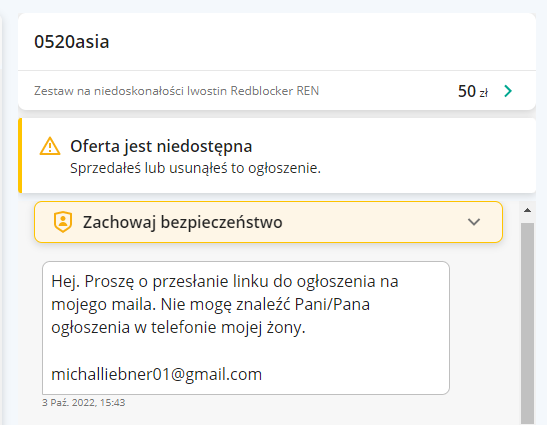Open the ad via green chevron arrow
This screenshot has width=547, height=425.
[x=508, y=91]
